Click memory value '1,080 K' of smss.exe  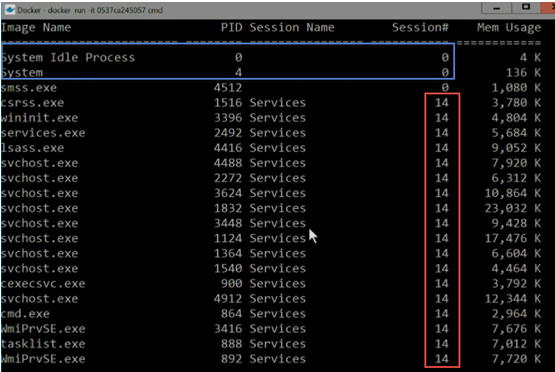click(x=516, y=87)
